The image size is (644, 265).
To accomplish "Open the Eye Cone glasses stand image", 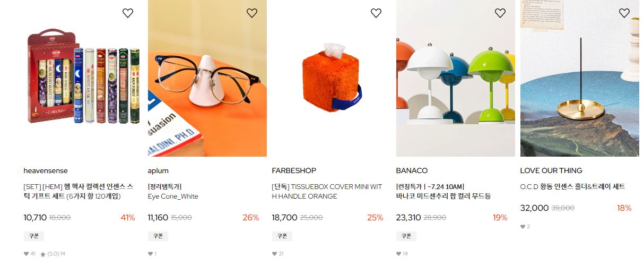I will (x=207, y=78).
